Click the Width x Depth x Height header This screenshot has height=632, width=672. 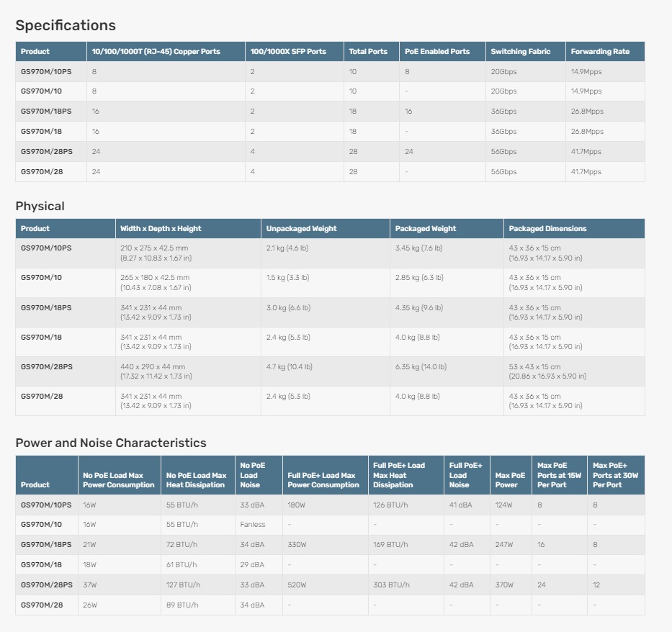coord(161,229)
